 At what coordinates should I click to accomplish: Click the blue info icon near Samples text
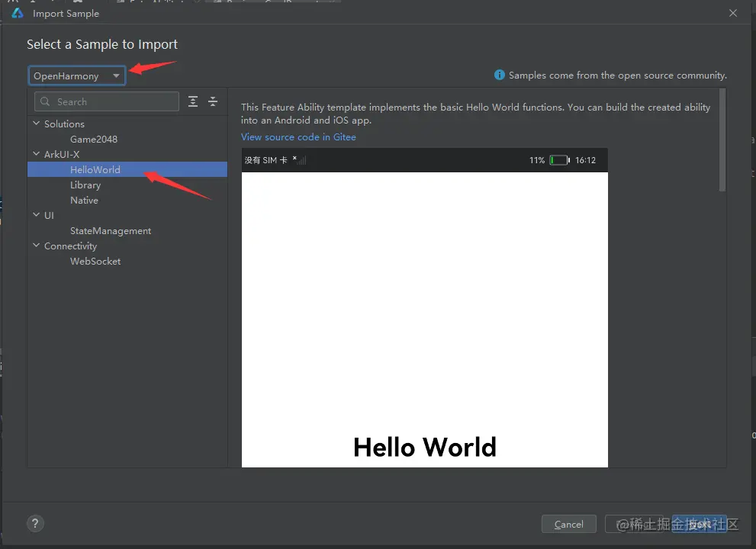pyautogui.click(x=500, y=75)
